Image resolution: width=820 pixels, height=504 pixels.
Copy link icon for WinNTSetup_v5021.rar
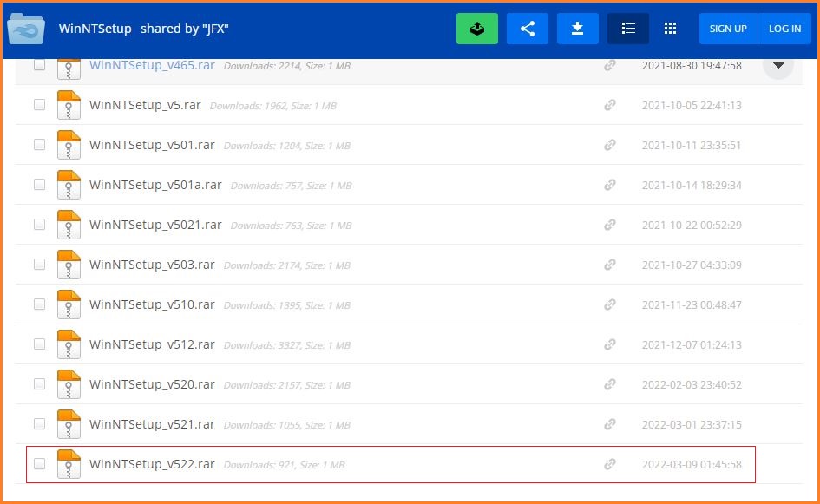click(x=610, y=225)
